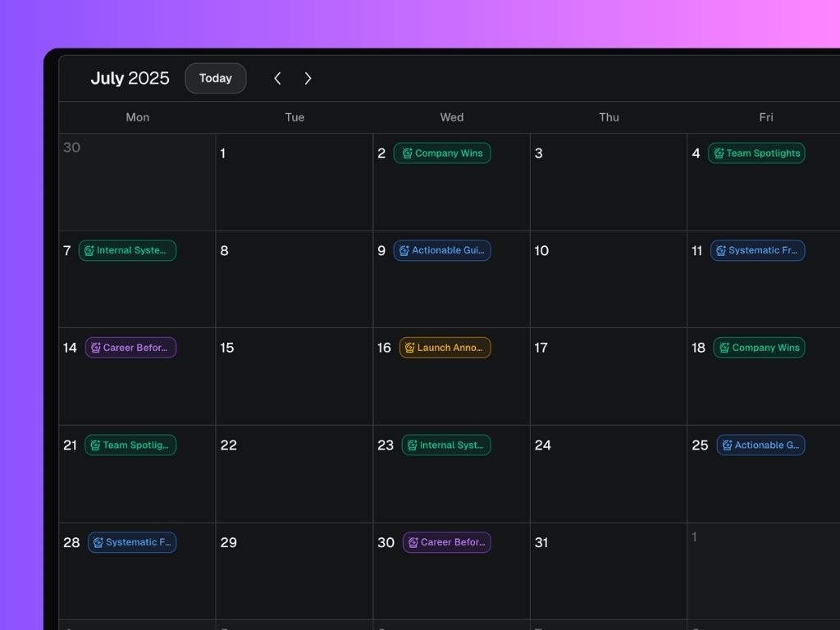Open the Team Spotlights event on July 21
Screen dimensions: 840x630
point(131,445)
